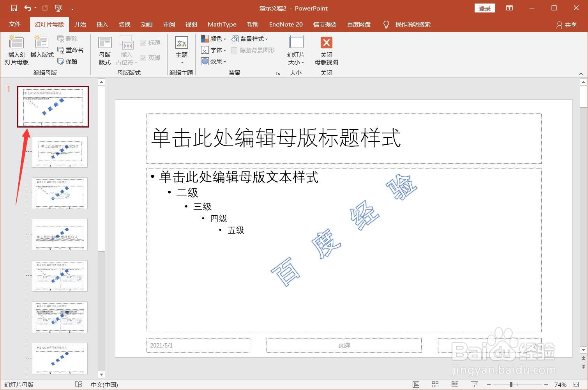
Task: Click the 二级 second-level bullet text
Action: (187, 192)
